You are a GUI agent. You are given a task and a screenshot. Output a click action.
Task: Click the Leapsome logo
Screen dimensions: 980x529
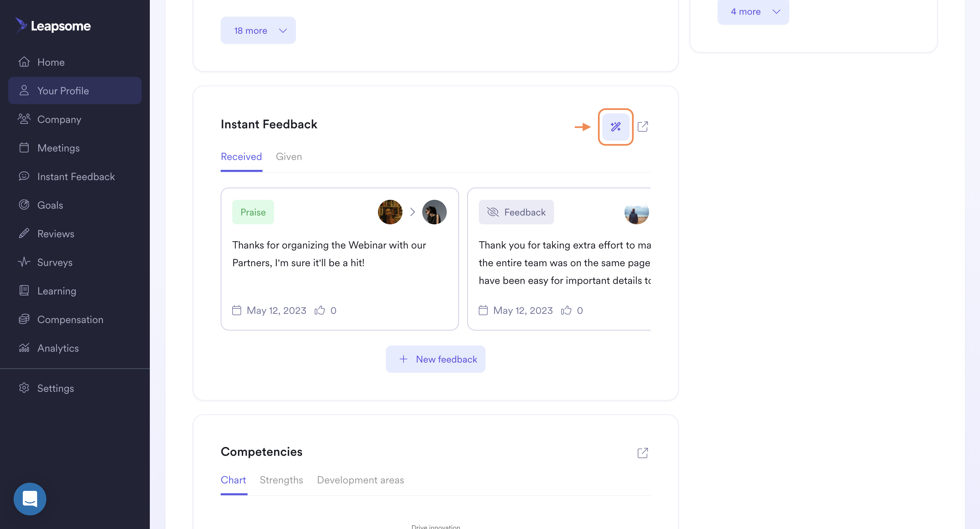coord(53,26)
